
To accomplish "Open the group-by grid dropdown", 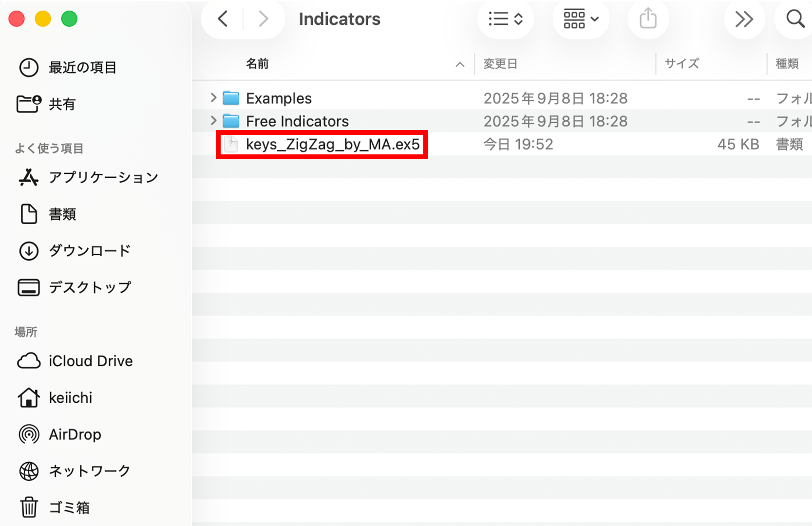I will point(580,19).
